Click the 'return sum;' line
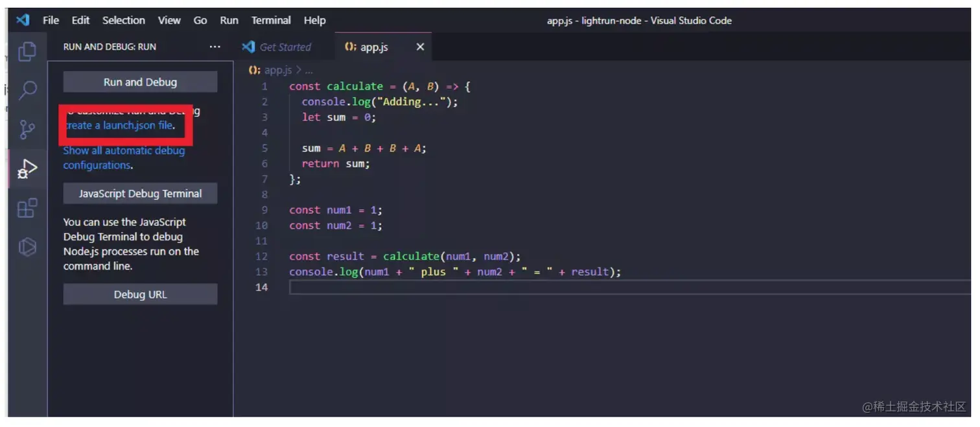Image resolution: width=980 pixels, height=427 pixels. coord(336,163)
